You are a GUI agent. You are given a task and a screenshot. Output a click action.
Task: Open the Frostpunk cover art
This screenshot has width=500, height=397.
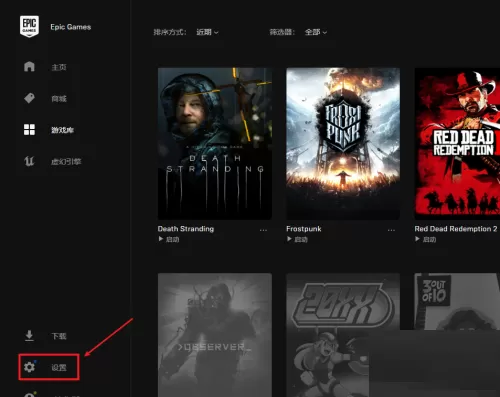pyautogui.click(x=343, y=144)
